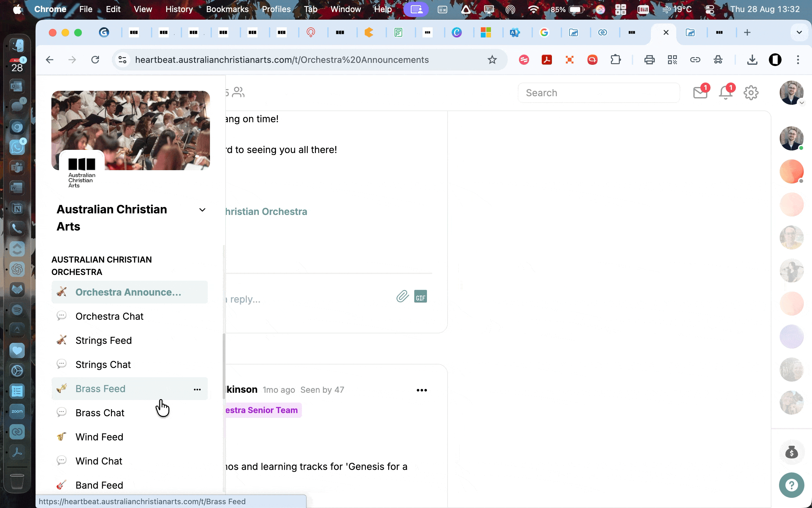Open the tab search dropdown chevron
Image resolution: width=812 pixels, height=508 pixels.
(799, 32)
